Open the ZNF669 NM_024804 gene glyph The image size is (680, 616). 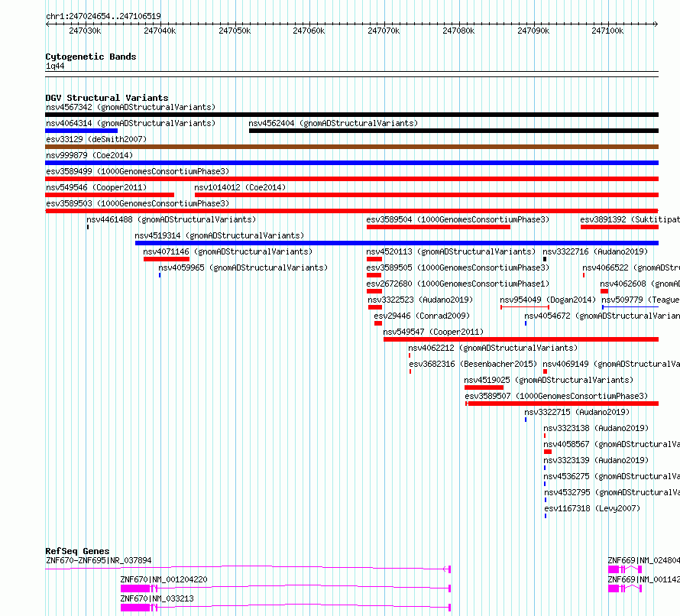pos(624,569)
